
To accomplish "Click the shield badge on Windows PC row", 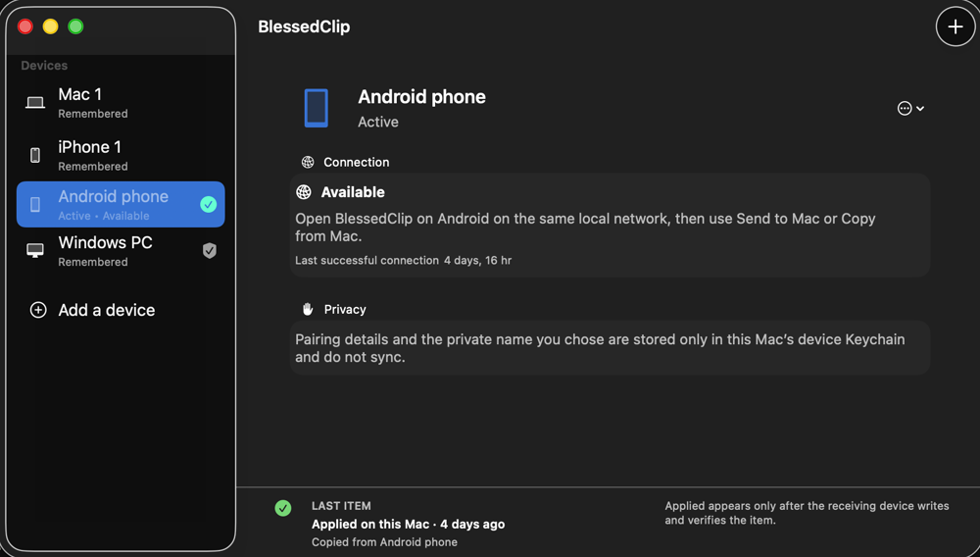I will pyautogui.click(x=210, y=251).
